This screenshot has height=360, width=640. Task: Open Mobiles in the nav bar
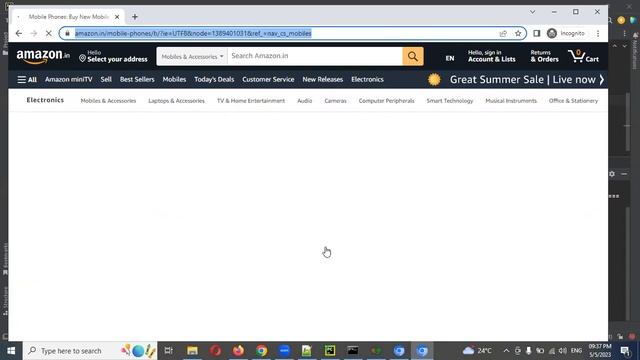[174, 80]
